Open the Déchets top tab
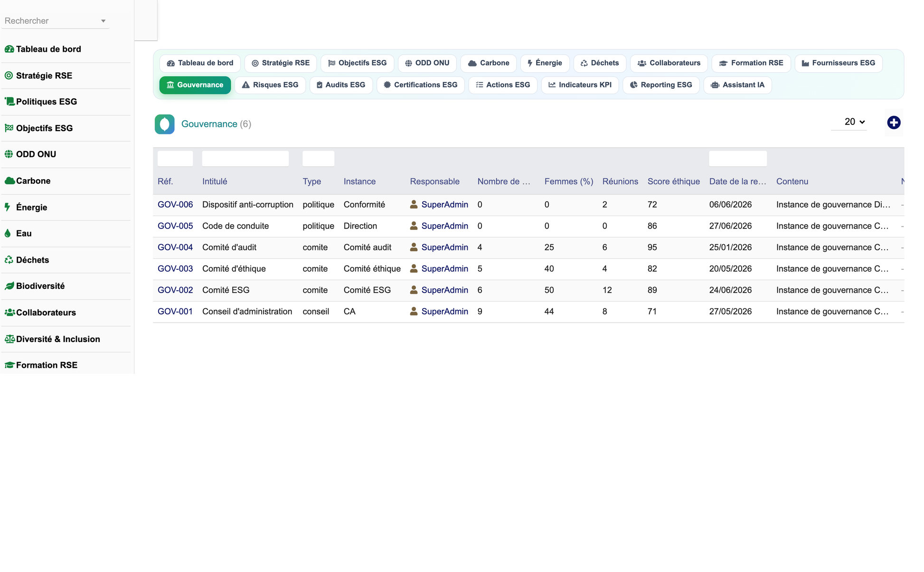924x572 pixels. point(600,63)
